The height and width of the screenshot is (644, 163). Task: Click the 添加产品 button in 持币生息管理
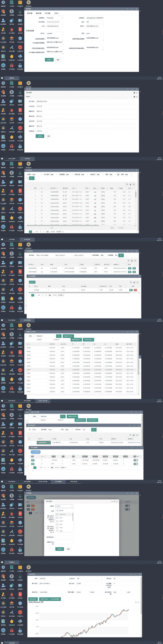click(32, 282)
